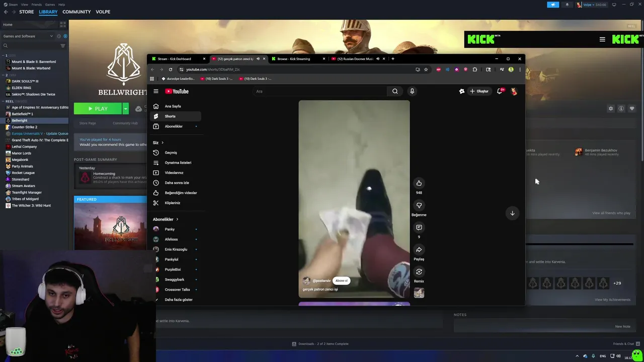Screen dimensions: 644x362
Task: Open the YouTube hamburger guide menu
Action: click(x=156, y=91)
